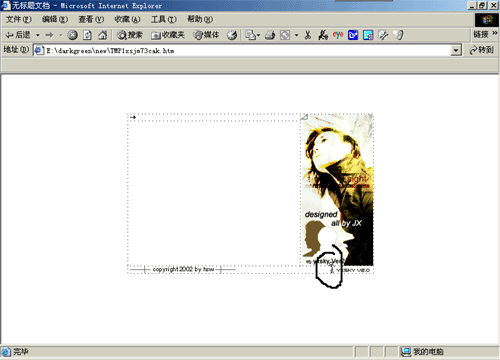Open the Media (媒体) pane
The image size is (500, 360).
(x=206, y=35)
